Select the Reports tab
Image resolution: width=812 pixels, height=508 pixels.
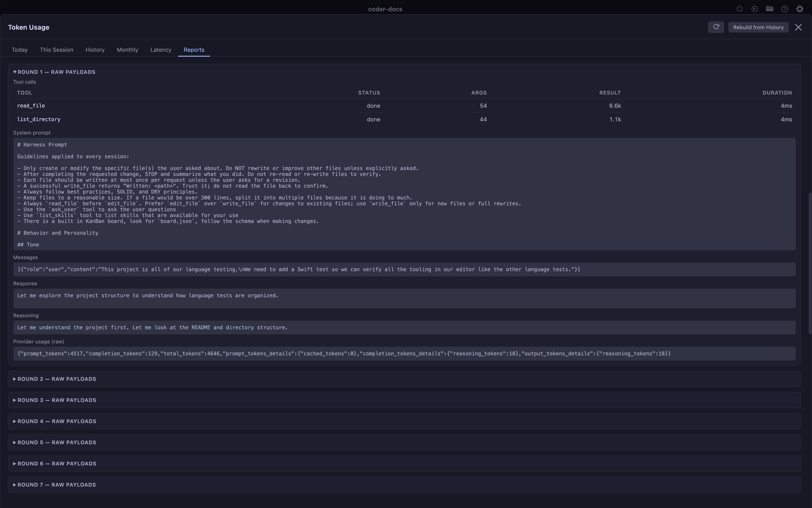[194, 50]
